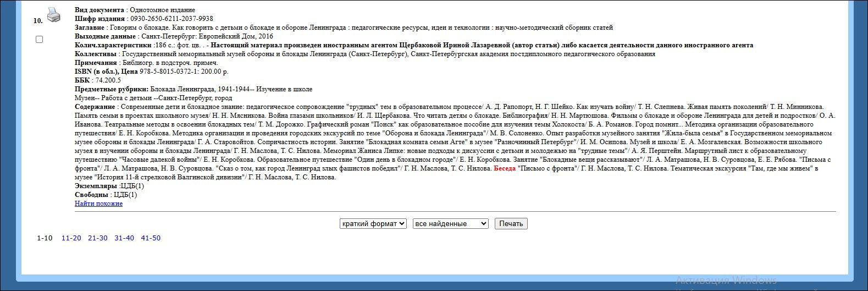Click the "Экземпляры" value ЦДБ(1)
Screen dimensions: 868x291
click(x=132, y=186)
